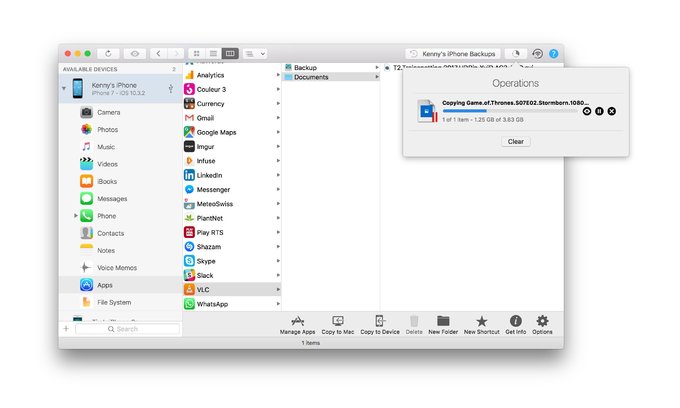The width and height of the screenshot is (680, 408).
Task: Toggle the Operations activity button
Action: pos(516,53)
